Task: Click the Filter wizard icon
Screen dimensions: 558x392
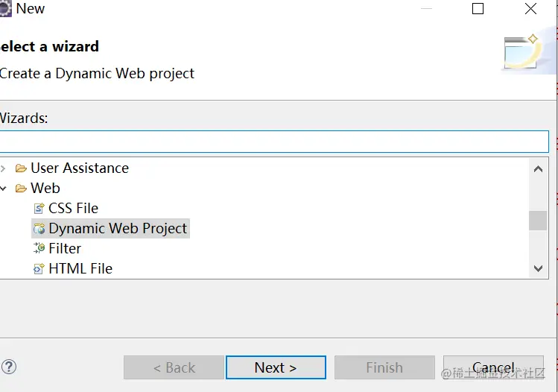Action: coord(39,249)
